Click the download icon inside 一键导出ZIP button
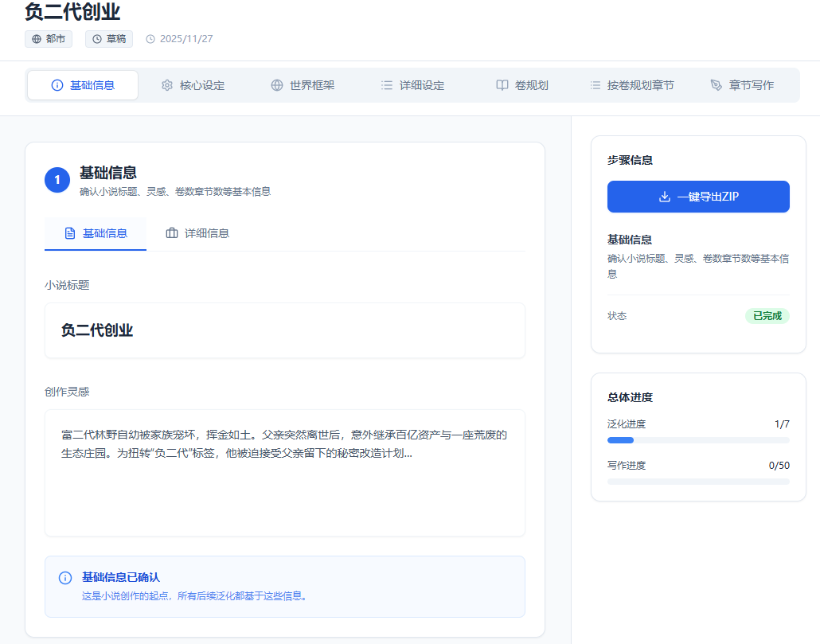The image size is (820, 644). pos(665,197)
